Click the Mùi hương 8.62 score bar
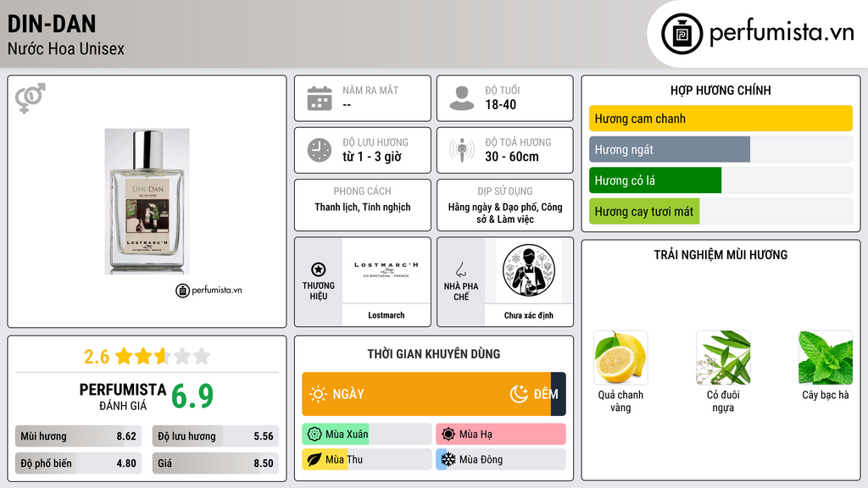Screen dimensions: 868x488 (x=78, y=436)
